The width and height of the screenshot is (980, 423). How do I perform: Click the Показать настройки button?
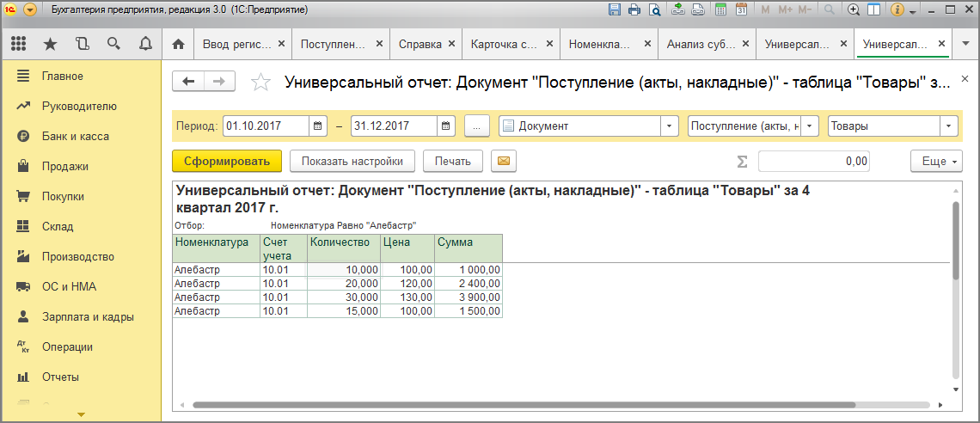(x=352, y=161)
